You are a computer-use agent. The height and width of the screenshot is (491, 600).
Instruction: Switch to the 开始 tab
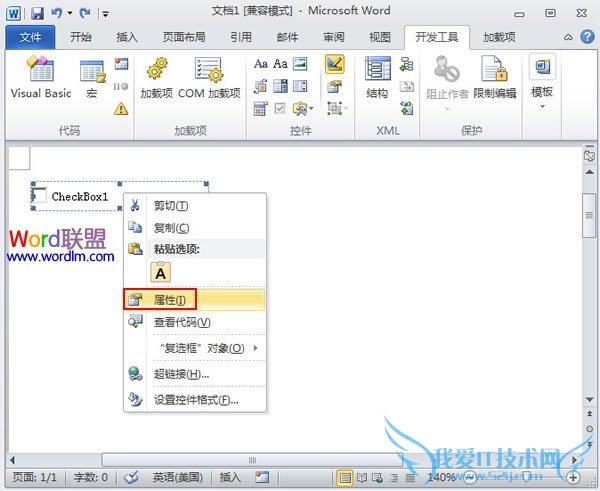(81, 37)
